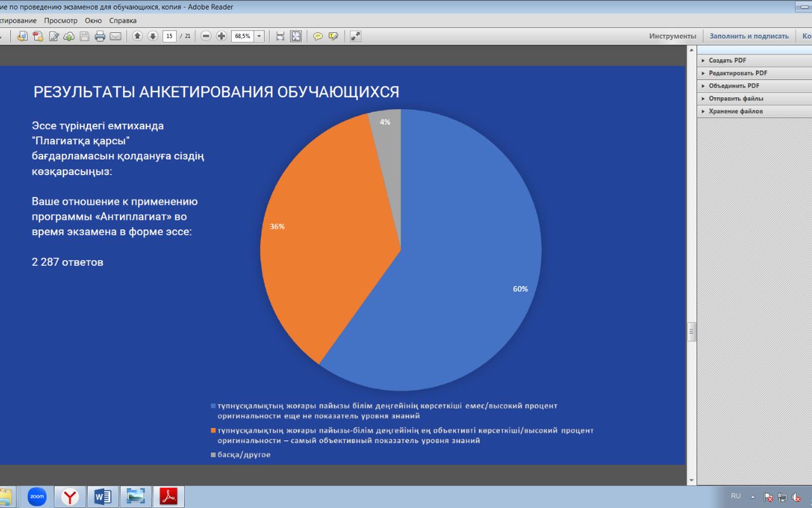The width and height of the screenshot is (812, 508).
Task: Open the Справка menu
Action: [x=122, y=20]
